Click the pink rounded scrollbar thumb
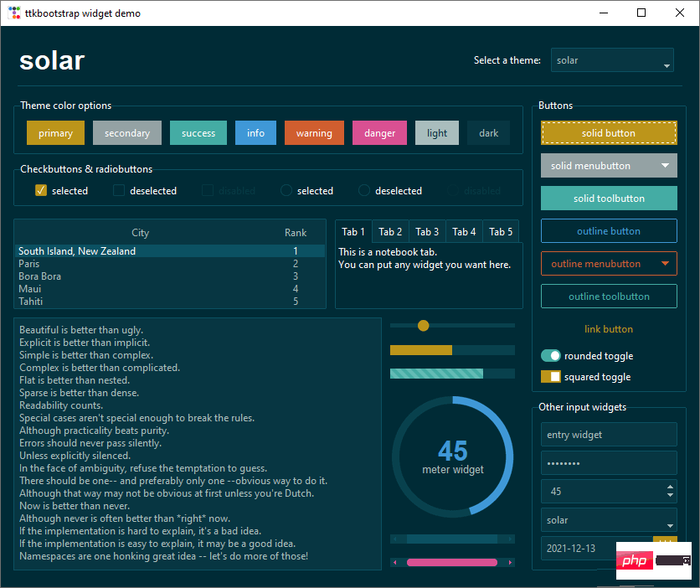The image size is (700, 588). [x=452, y=563]
